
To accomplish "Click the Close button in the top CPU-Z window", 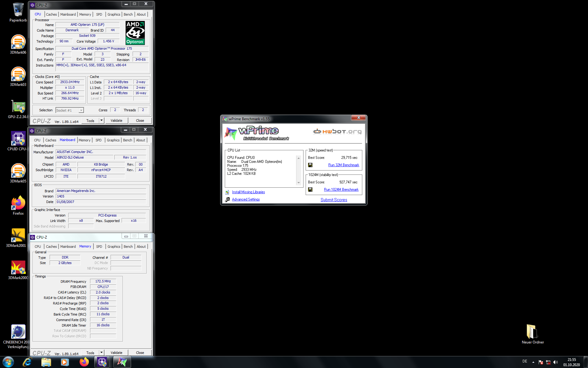I will pos(140,121).
